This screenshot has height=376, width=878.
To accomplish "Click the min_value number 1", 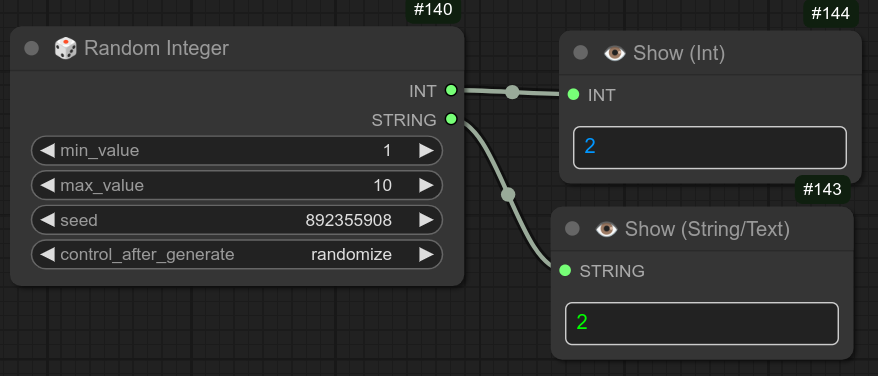I will coord(387,151).
